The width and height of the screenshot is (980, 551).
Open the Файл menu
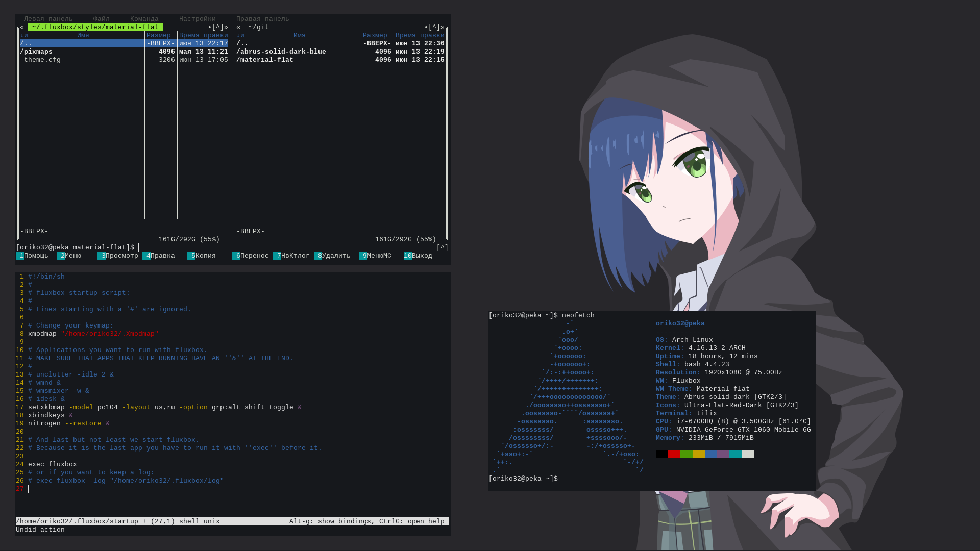pyautogui.click(x=102, y=19)
